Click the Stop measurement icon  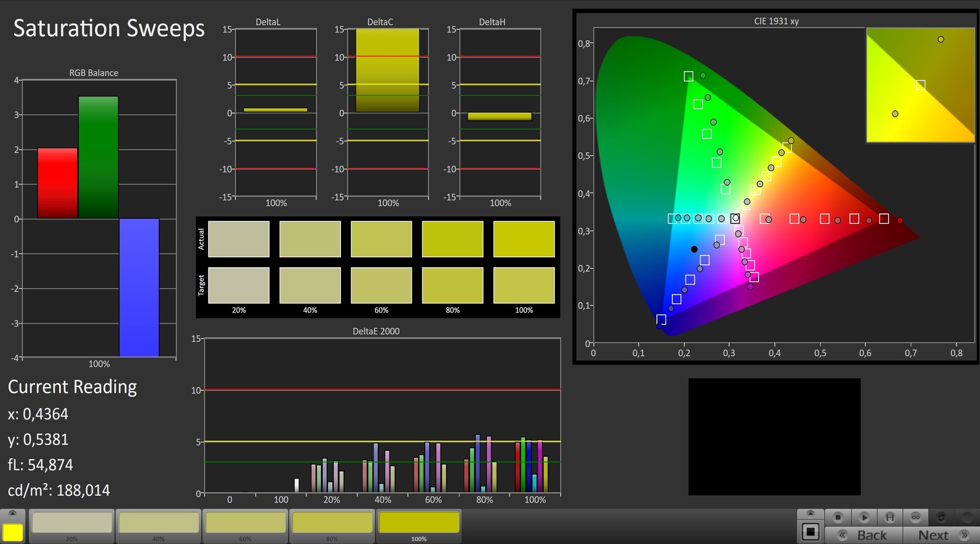coord(838,517)
